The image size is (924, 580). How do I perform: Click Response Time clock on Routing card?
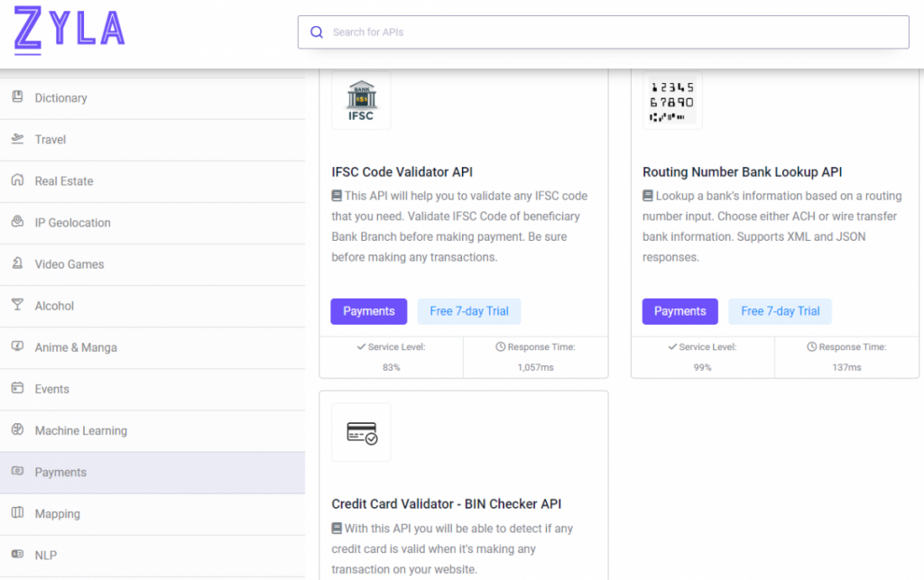click(x=811, y=346)
